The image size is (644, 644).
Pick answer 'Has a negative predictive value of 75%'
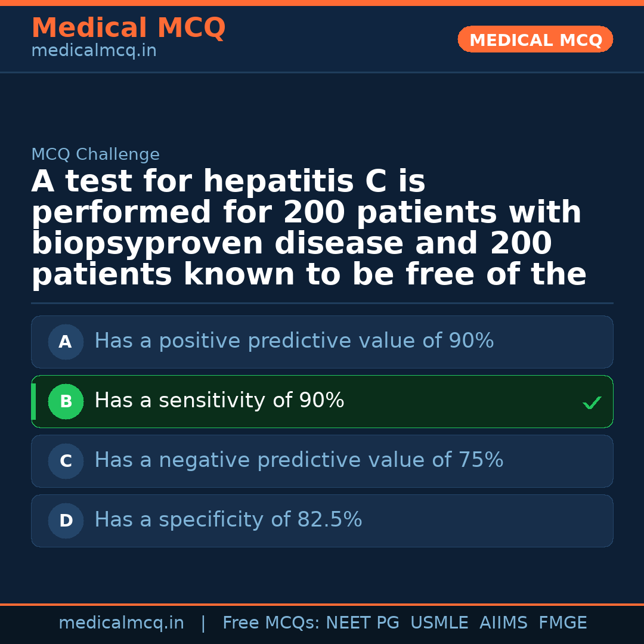pyautogui.click(x=299, y=460)
